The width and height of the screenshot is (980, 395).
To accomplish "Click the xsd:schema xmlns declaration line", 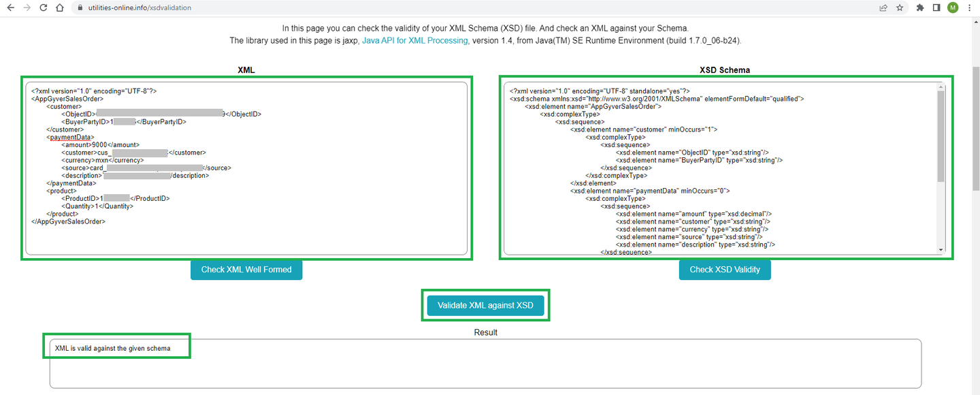I will pyautogui.click(x=657, y=99).
